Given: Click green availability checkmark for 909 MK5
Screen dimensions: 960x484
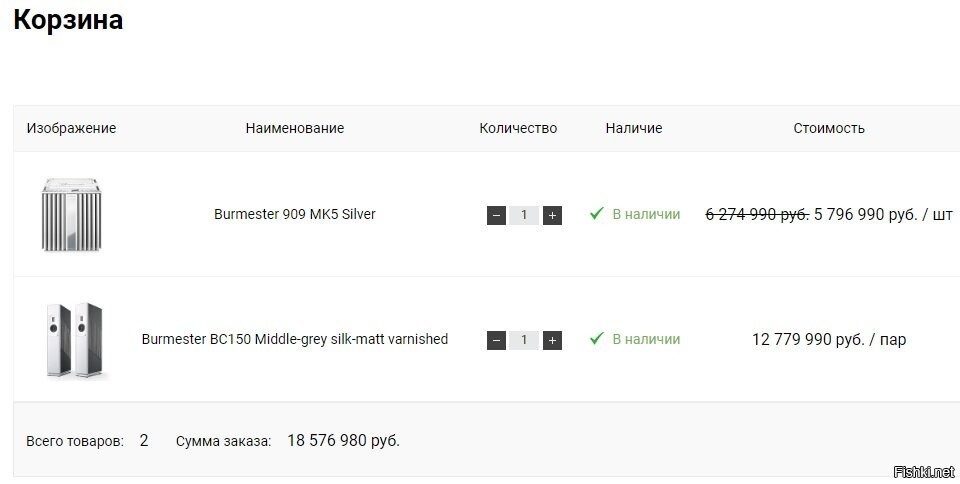Looking at the screenshot, I should (597, 214).
